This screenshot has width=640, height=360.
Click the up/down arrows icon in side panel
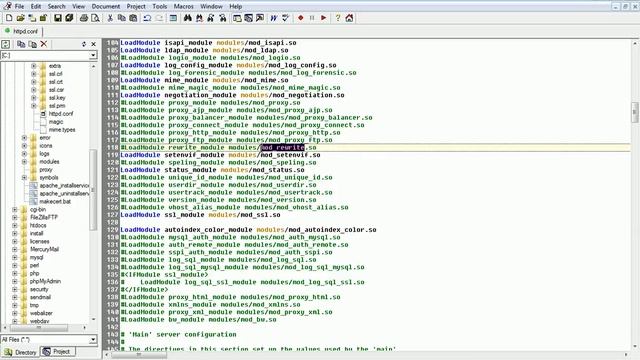[84, 44]
